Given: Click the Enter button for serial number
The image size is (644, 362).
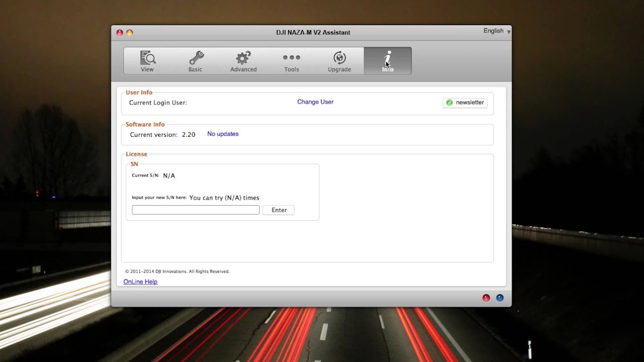Looking at the screenshot, I should pyautogui.click(x=279, y=210).
